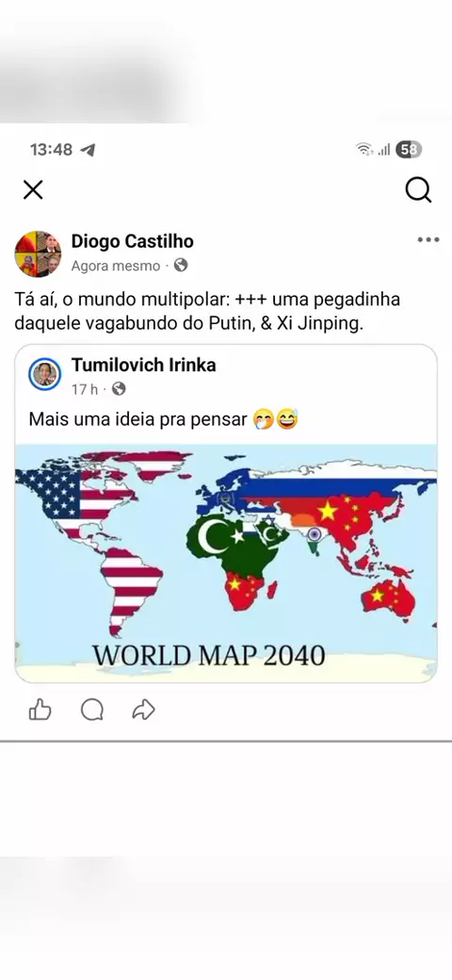Tap the 'Agora mesmo' timestamp

(116, 267)
